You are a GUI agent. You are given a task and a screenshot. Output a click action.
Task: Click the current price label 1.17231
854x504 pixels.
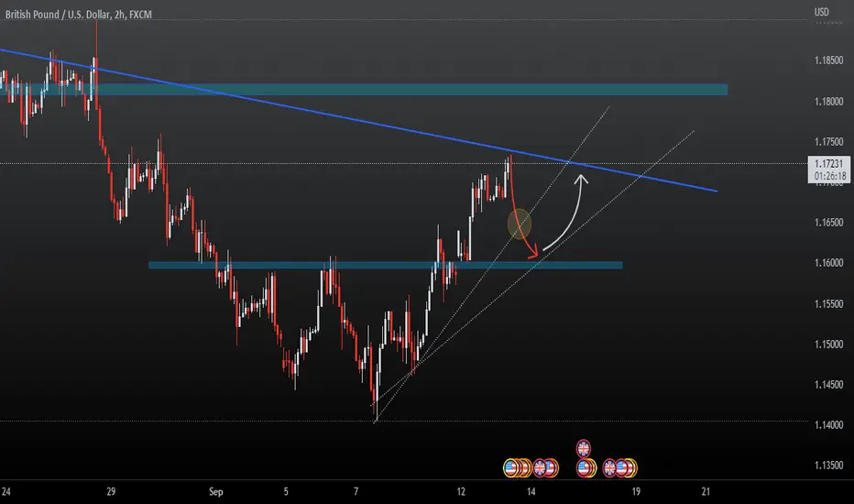(x=829, y=163)
